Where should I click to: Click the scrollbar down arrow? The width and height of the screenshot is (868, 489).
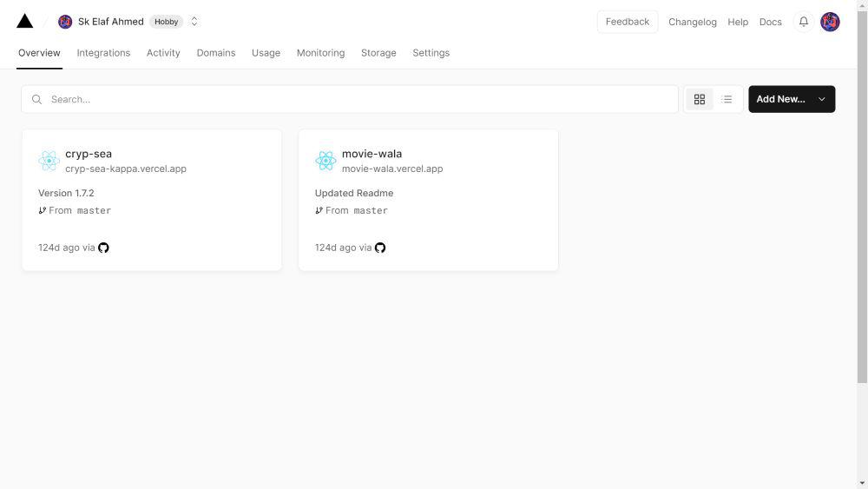point(862,484)
